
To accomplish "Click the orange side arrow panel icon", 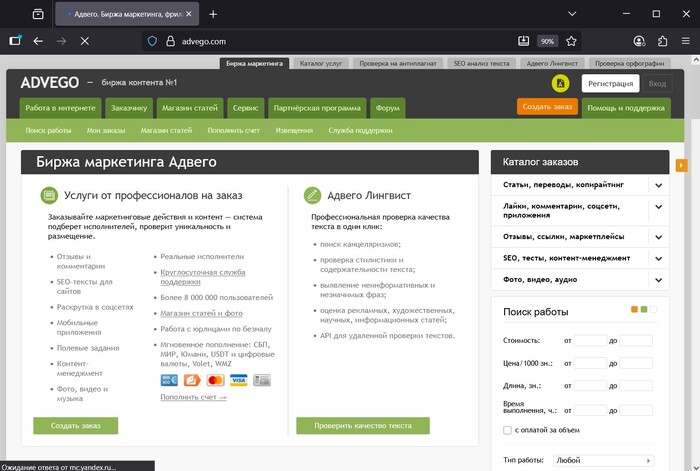I will click(681, 165).
